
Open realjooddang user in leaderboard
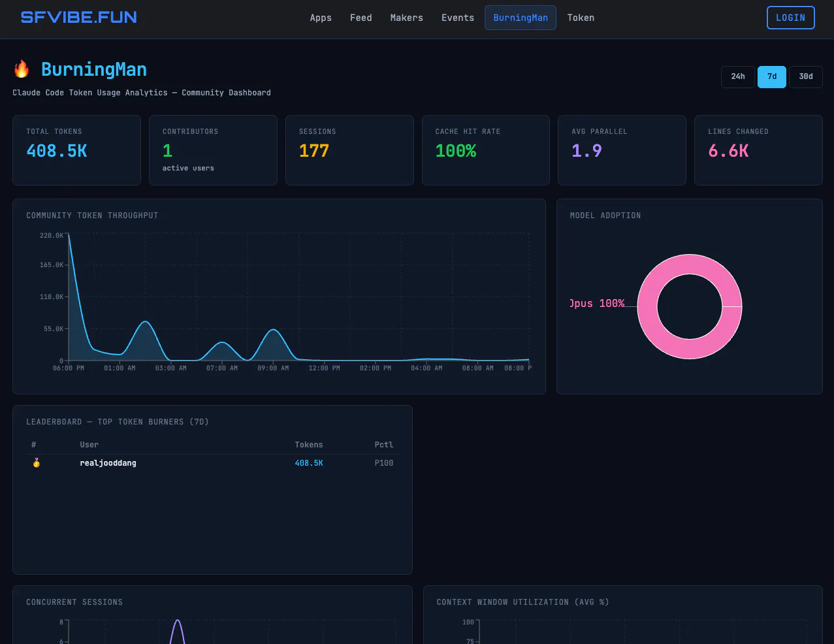click(x=108, y=462)
